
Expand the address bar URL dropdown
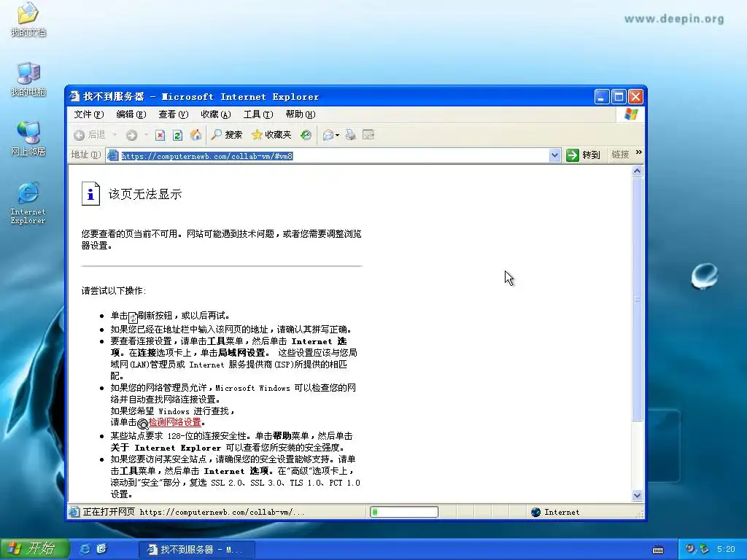[554, 155]
